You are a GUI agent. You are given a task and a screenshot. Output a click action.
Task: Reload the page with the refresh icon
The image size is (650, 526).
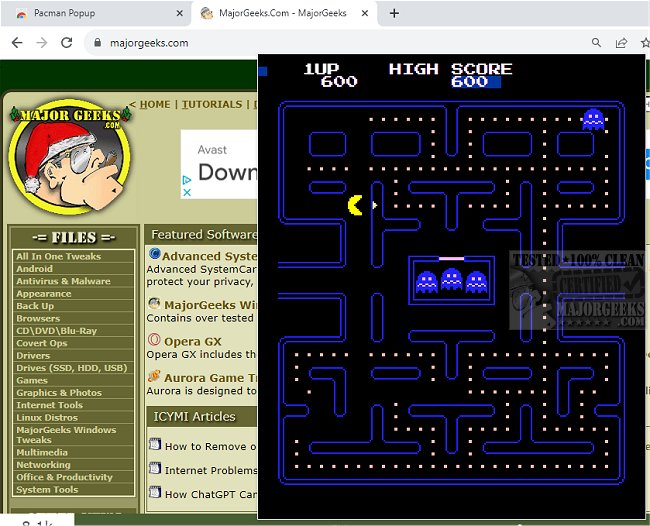coord(67,42)
